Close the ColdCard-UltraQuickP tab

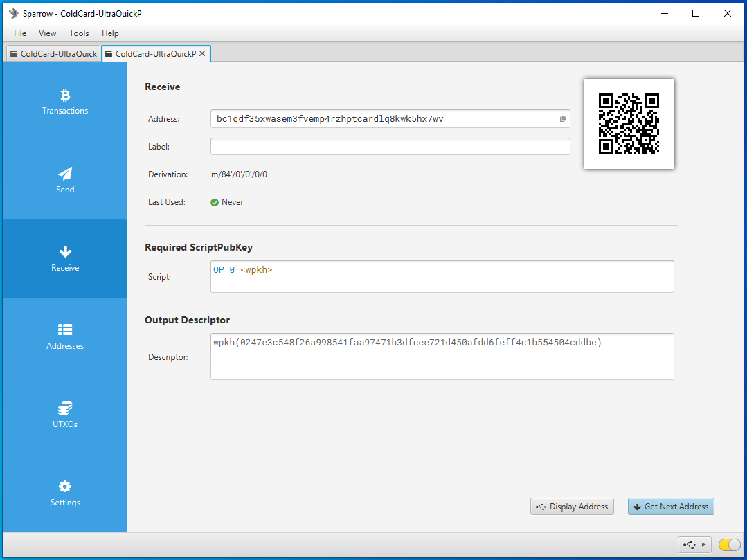tap(202, 54)
